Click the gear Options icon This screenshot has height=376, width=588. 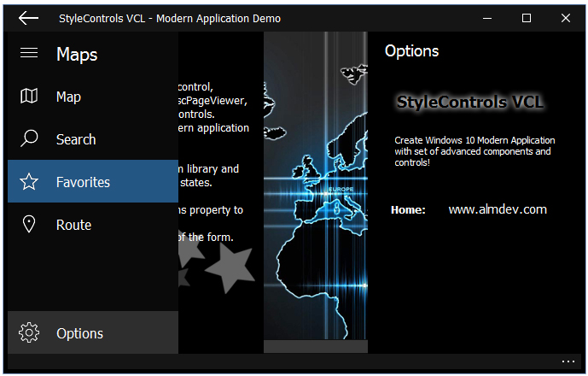tap(29, 332)
